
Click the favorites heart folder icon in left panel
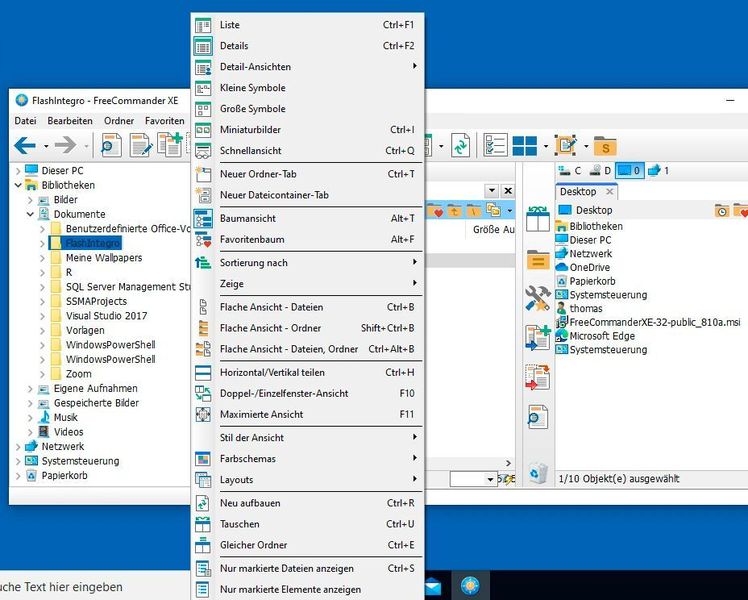436,210
